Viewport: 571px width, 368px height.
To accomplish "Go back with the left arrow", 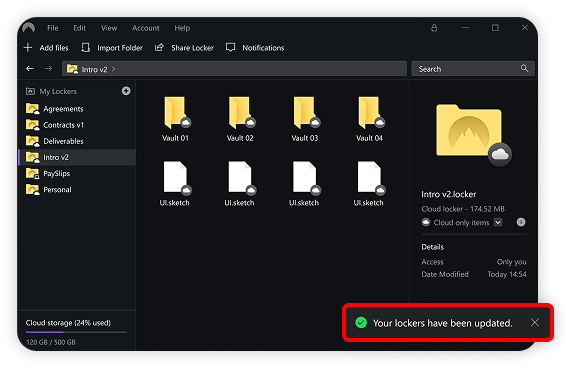I will click(x=30, y=68).
